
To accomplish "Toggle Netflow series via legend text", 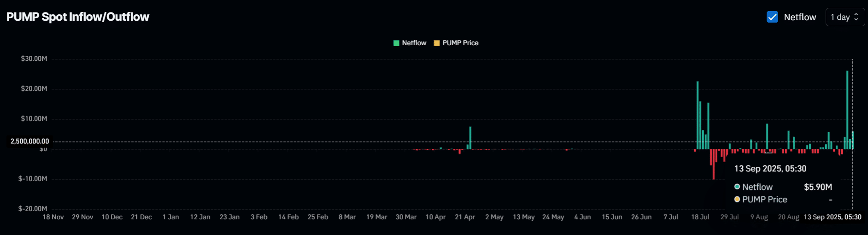I will click(x=414, y=43).
